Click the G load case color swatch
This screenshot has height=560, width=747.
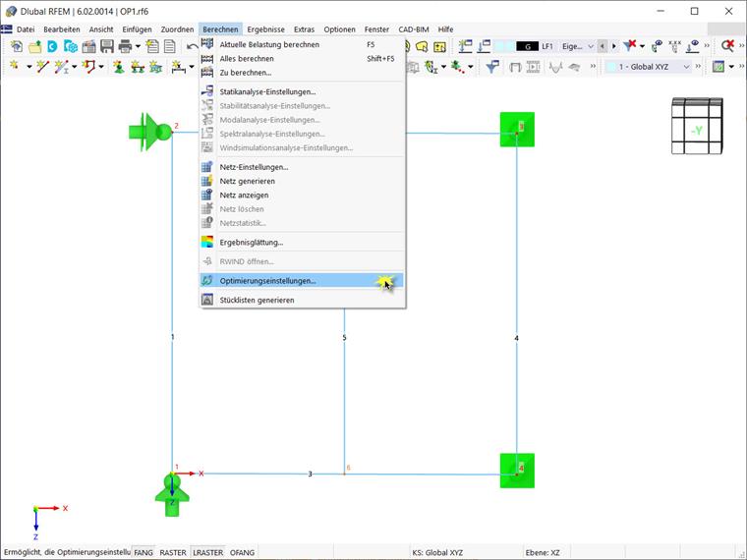pos(527,46)
